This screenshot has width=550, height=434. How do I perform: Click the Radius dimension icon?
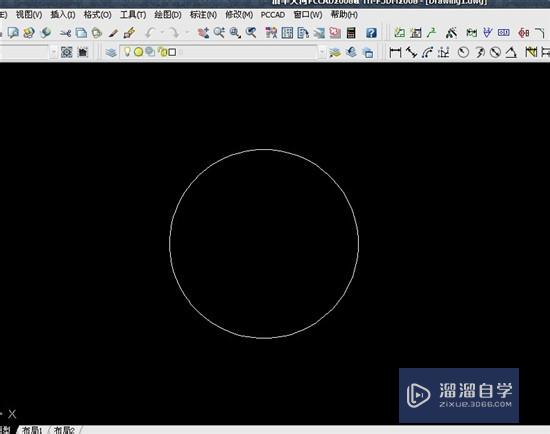pos(463,53)
